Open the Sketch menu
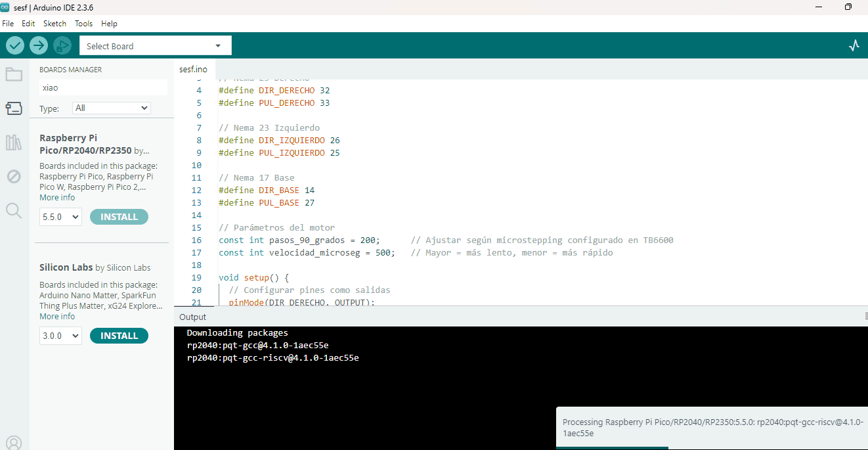This screenshot has width=868, height=450. [54, 23]
